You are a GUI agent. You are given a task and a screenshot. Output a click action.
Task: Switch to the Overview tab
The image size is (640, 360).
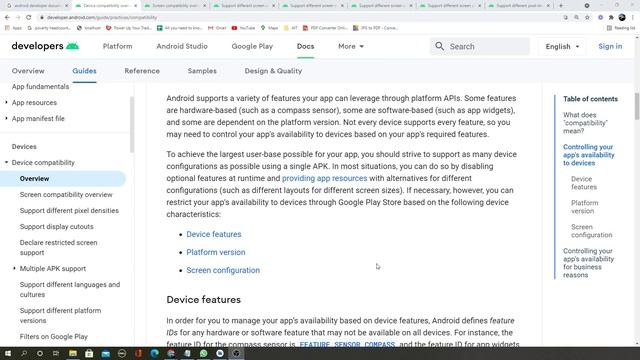pos(28,71)
